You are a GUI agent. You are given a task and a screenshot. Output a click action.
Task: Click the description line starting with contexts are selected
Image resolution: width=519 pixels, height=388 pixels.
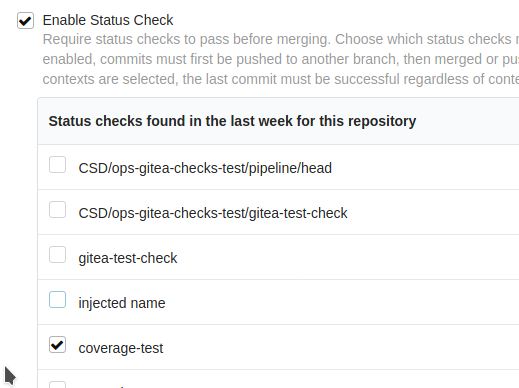pyautogui.click(x=281, y=79)
